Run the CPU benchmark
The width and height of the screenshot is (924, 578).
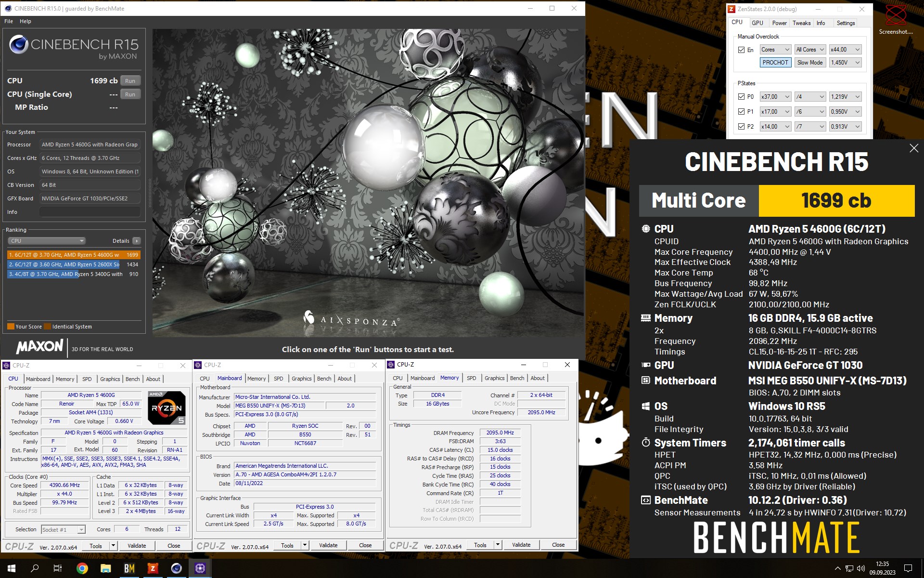pos(130,81)
